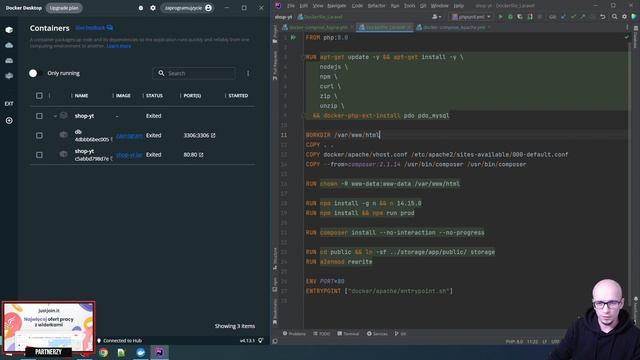Image resolution: width=640 pixels, height=360 pixels.
Task: Open recent editor tabs kebab menu
Action: click(x=627, y=27)
